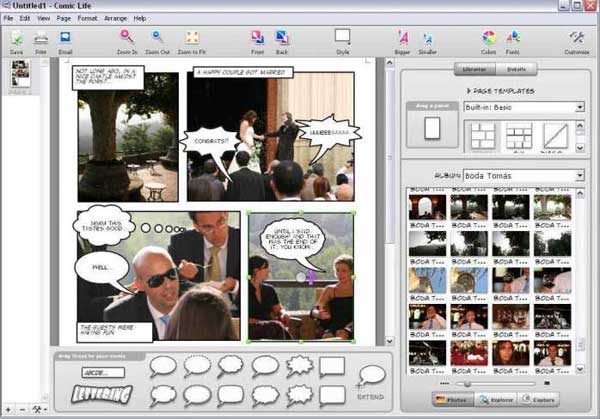Click the Email toolbar icon
The height and width of the screenshot is (419, 600).
point(65,38)
